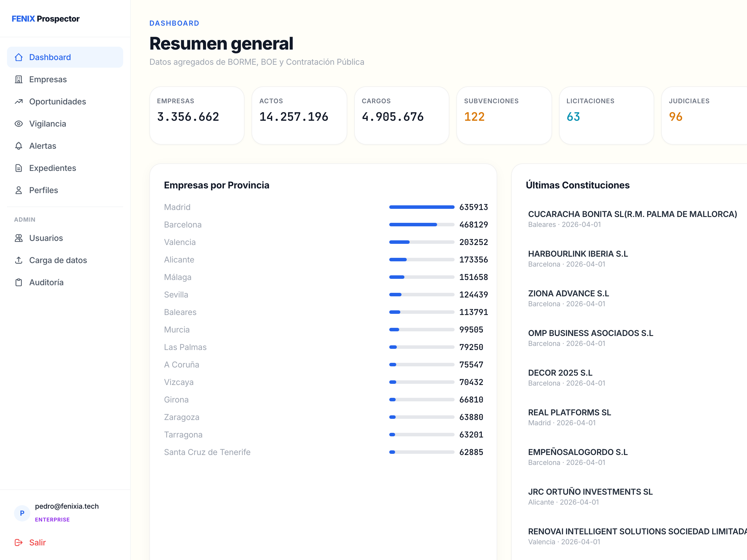The height and width of the screenshot is (560, 747).
Task: Open HARBOURLINK IBERIA S.L constitution entry
Action: point(577,254)
